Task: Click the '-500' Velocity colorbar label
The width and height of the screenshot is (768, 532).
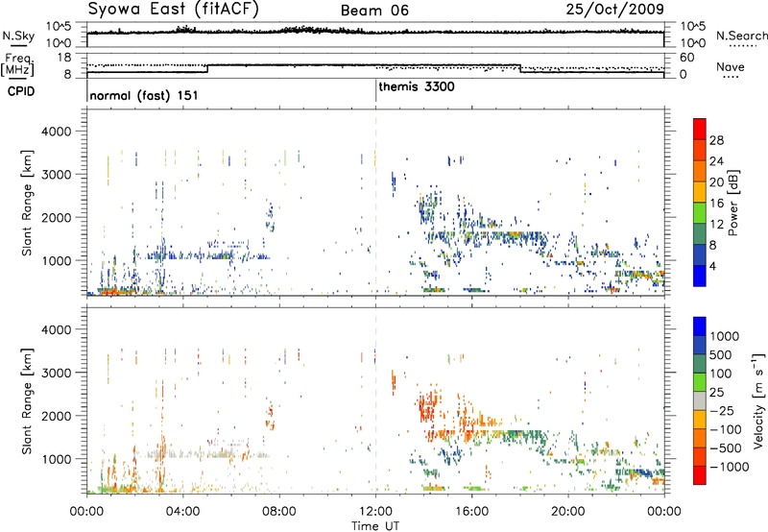Action: tap(725, 448)
